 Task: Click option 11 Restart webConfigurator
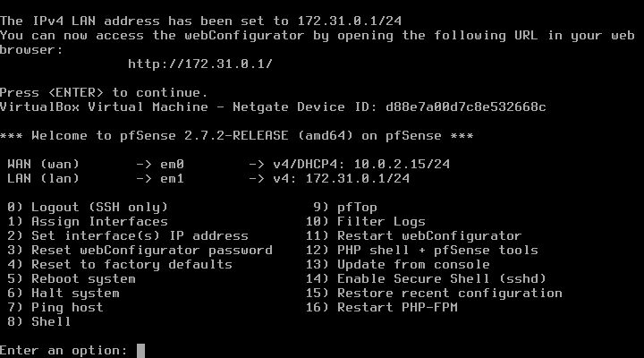click(x=413, y=236)
